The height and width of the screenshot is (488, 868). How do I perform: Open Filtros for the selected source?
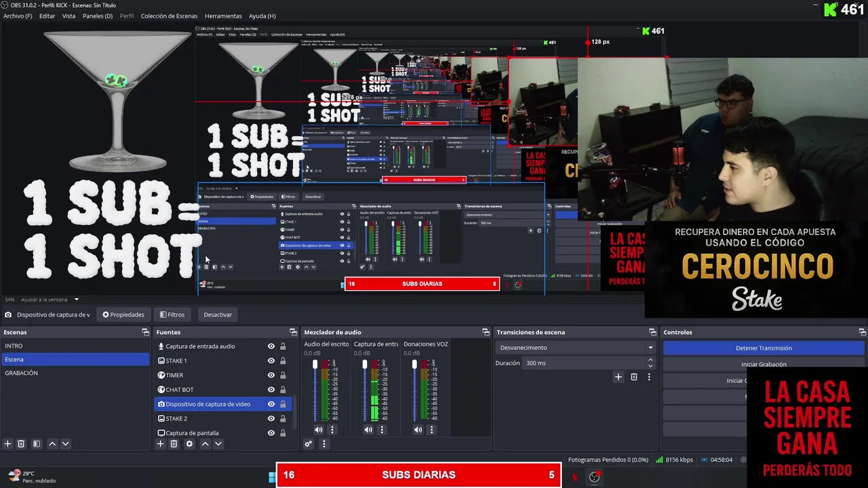[x=172, y=314]
